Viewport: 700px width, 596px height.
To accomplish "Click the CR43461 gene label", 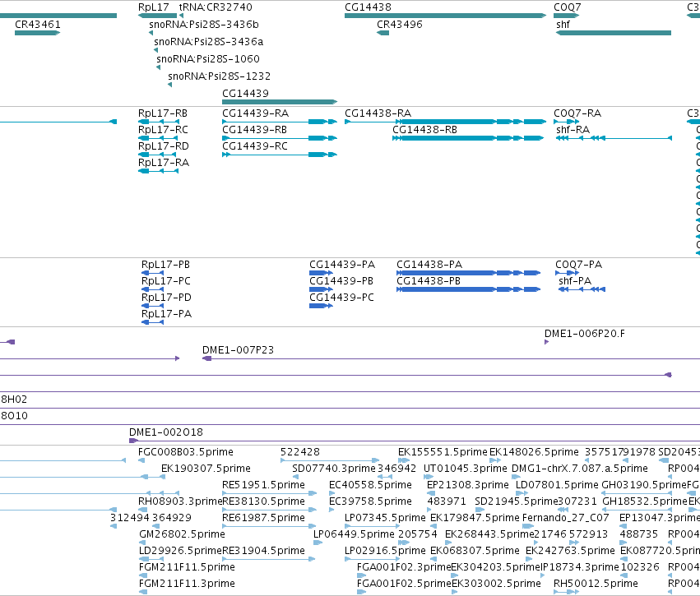I will [x=38, y=25].
